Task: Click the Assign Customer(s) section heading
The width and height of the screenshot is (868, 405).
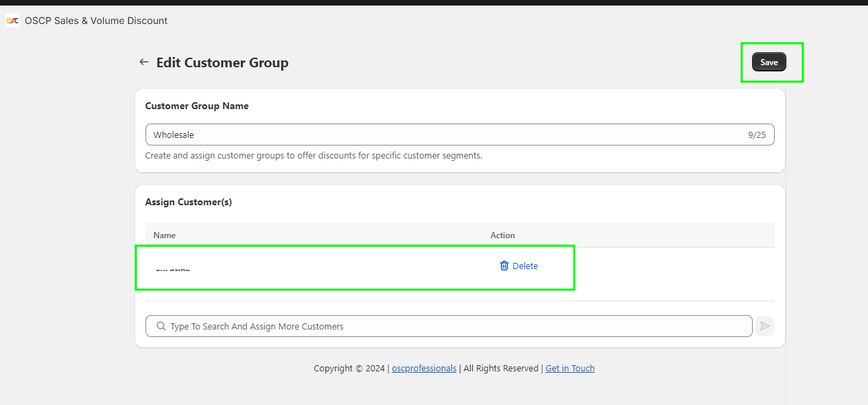Action: 189,202
